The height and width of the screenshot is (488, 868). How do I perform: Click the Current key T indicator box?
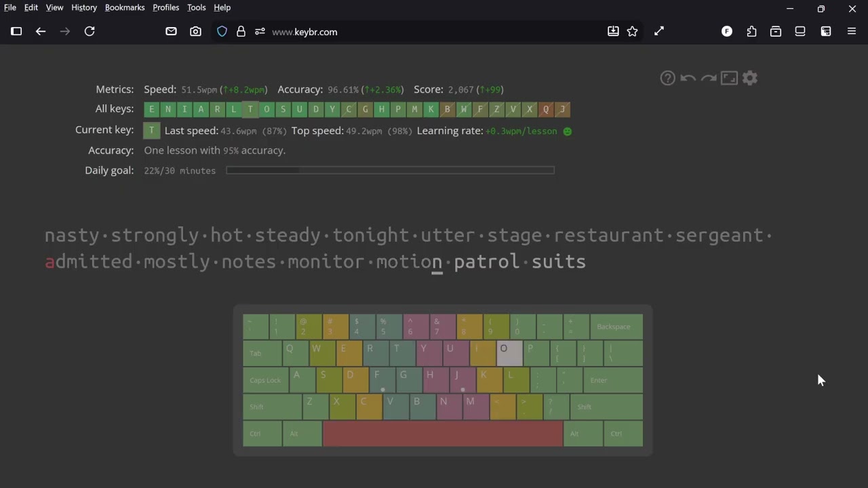152,130
